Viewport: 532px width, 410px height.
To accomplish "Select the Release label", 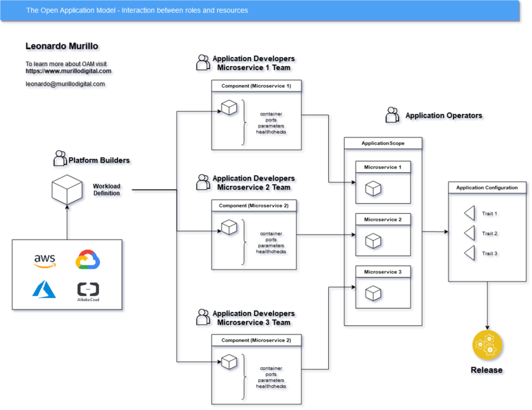I will 487,370.
